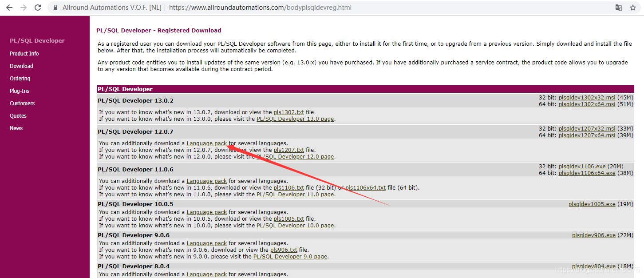
Task: Open Customers in sidebar
Action: point(22,103)
